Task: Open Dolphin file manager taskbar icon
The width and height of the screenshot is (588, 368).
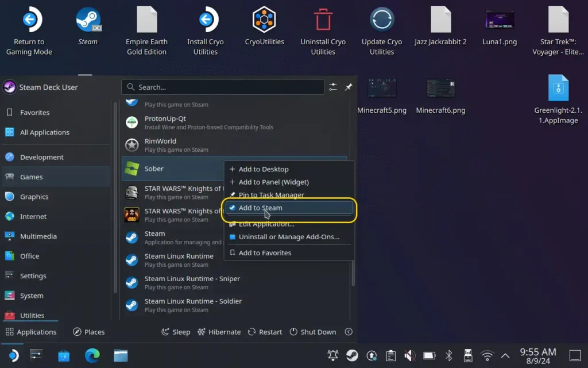Action: [121, 355]
